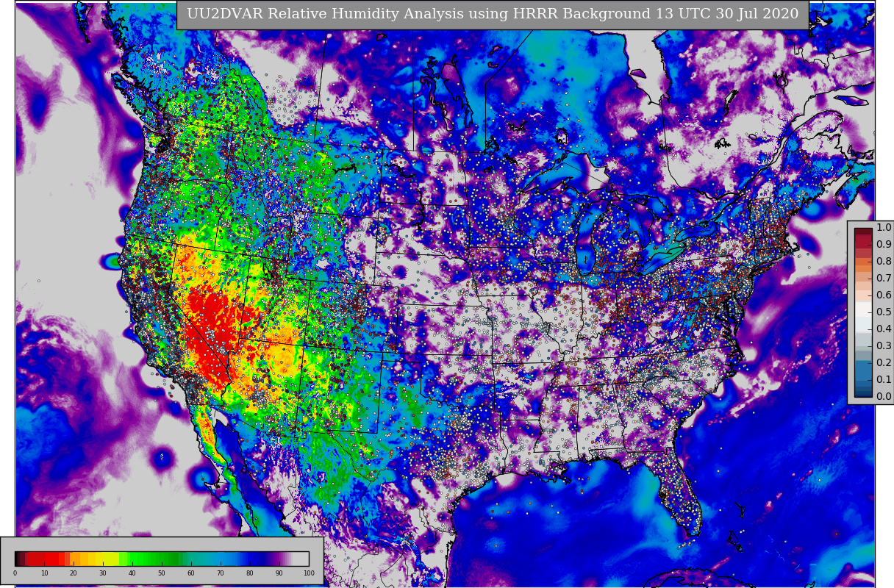Select the 0.6 label on right colorbar
Image resolution: width=894 pixels, height=588 pixels.
point(884,295)
